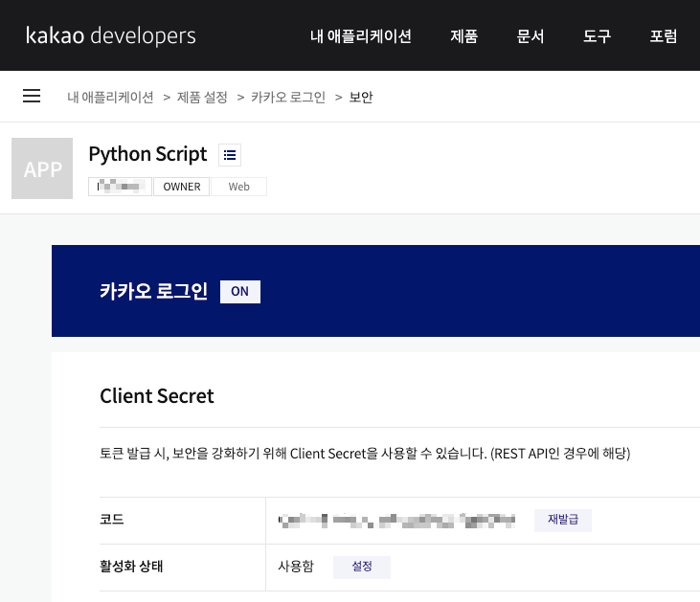Click the blurred app ID tag
700x602 pixels.
(120, 187)
